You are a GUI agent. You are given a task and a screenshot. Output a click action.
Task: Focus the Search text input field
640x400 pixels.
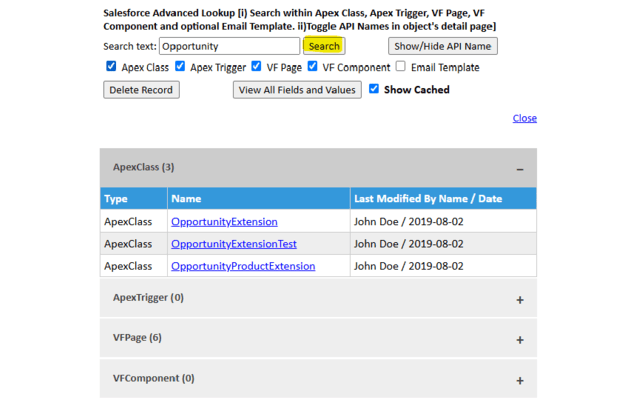pos(229,46)
